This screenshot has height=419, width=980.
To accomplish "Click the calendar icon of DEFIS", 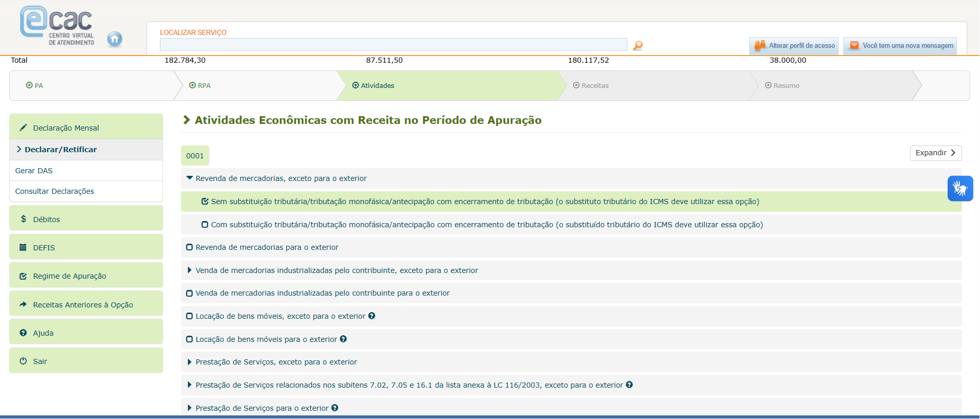I will 23,247.
